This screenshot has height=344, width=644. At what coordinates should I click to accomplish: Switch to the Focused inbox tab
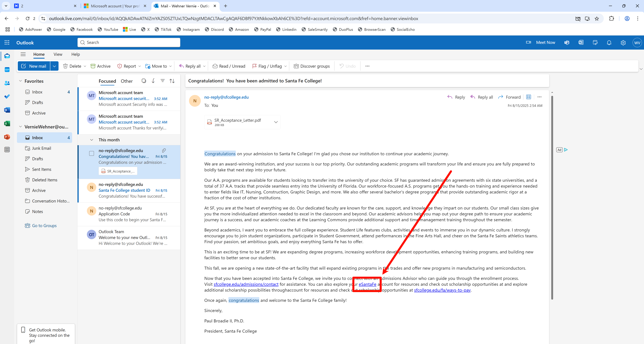(107, 81)
